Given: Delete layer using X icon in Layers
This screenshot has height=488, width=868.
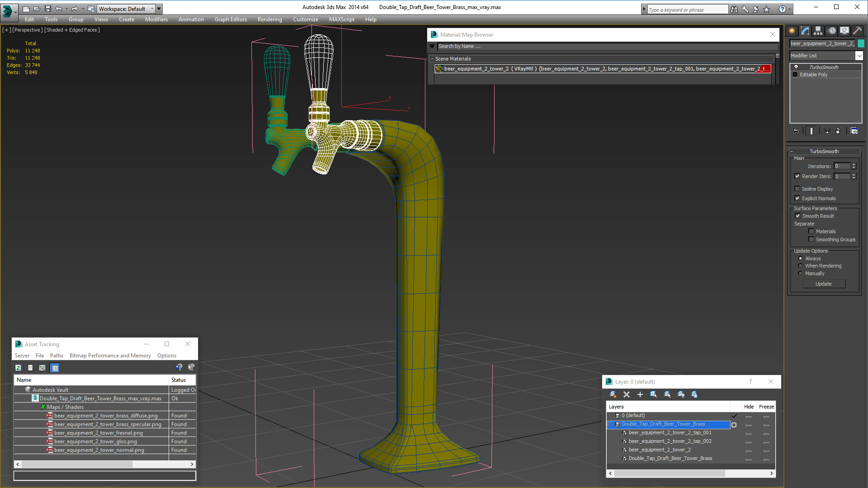Looking at the screenshot, I should click(x=627, y=394).
